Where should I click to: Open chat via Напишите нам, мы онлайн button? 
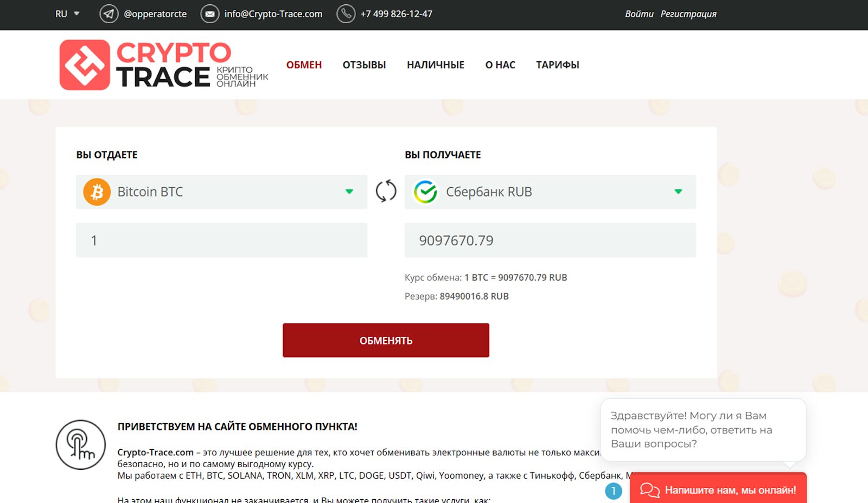(x=718, y=488)
